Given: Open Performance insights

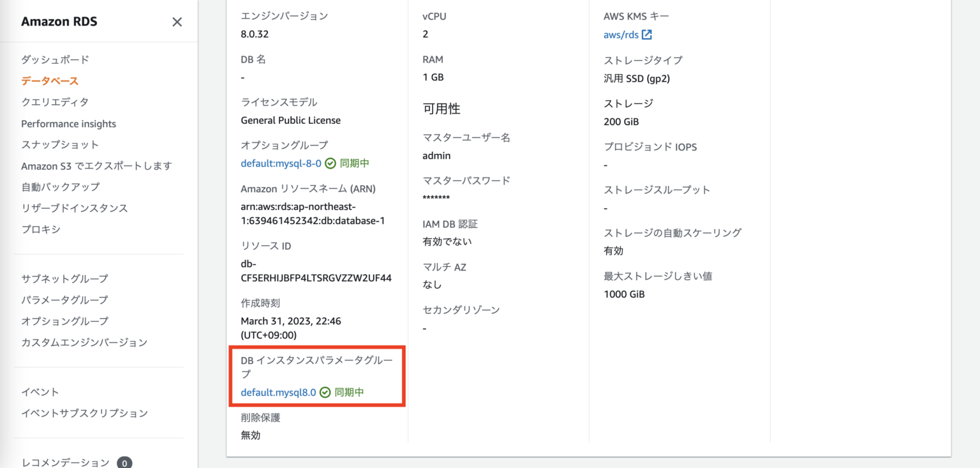Looking at the screenshot, I should tap(68, 123).
